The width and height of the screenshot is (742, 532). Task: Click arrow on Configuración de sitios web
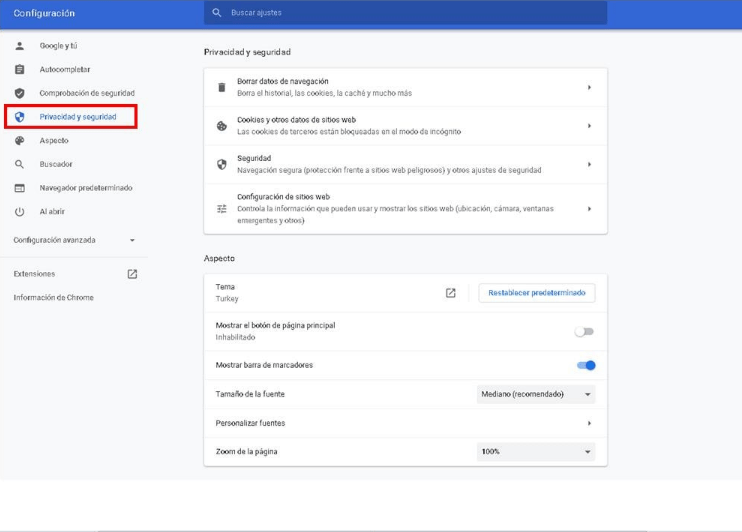(589, 209)
